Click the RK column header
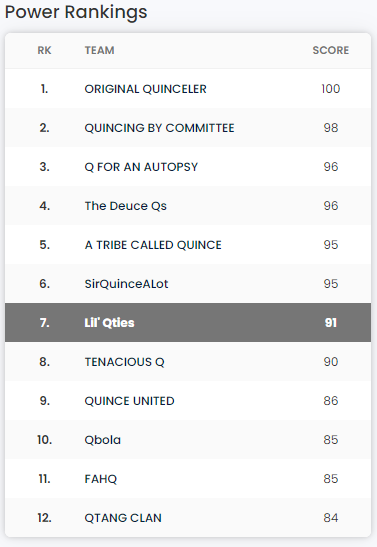 pyautogui.click(x=44, y=50)
